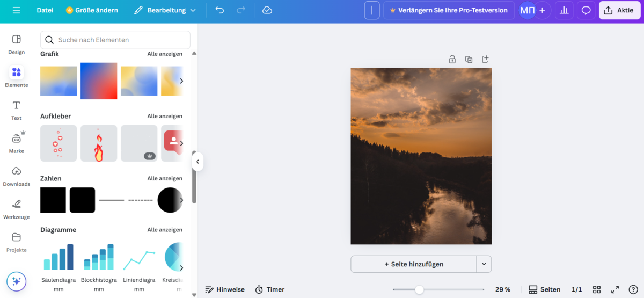Image resolution: width=644 pixels, height=298 pixels.
Task: Select the first yellow-blue gradient graphic
Action: click(x=58, y=81)
